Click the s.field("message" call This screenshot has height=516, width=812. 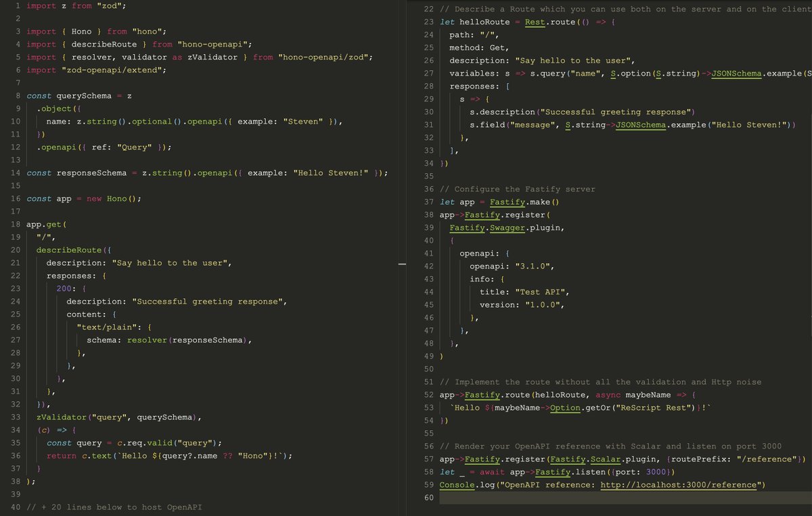click(x=514, y=124)
